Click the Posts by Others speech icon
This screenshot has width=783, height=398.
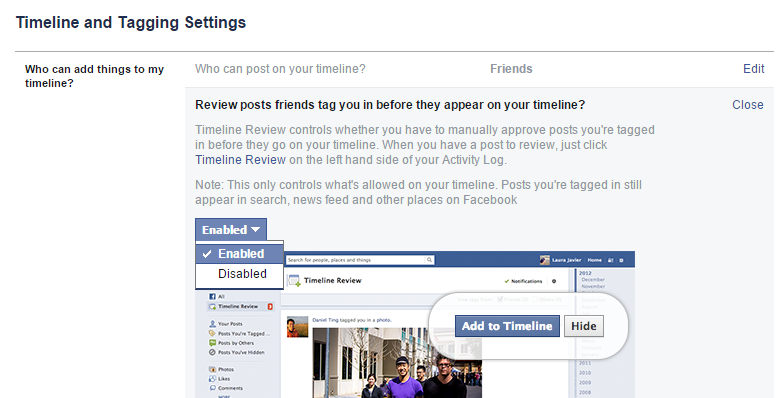click(x=212, y=343)
